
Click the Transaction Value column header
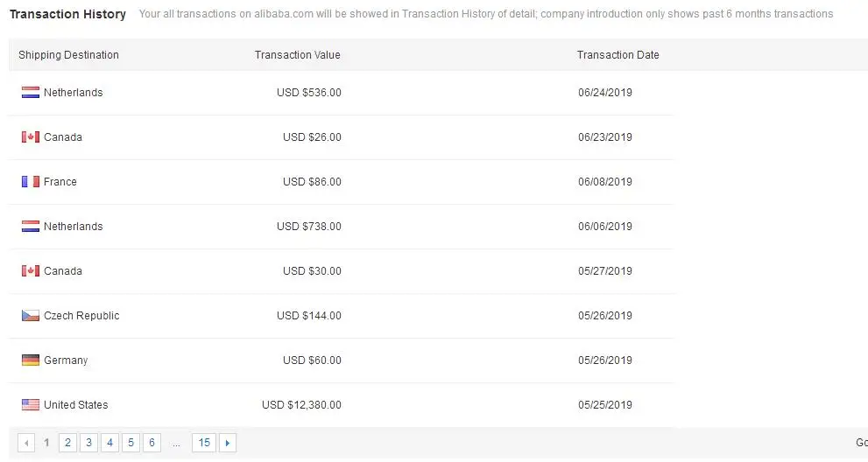[x=297, y=55]
